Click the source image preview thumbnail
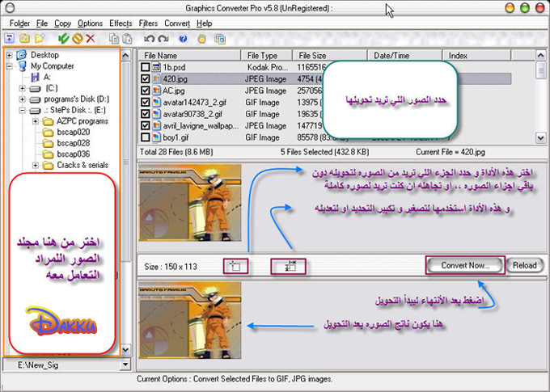The image size is (550, 392). tap(190, 203)
